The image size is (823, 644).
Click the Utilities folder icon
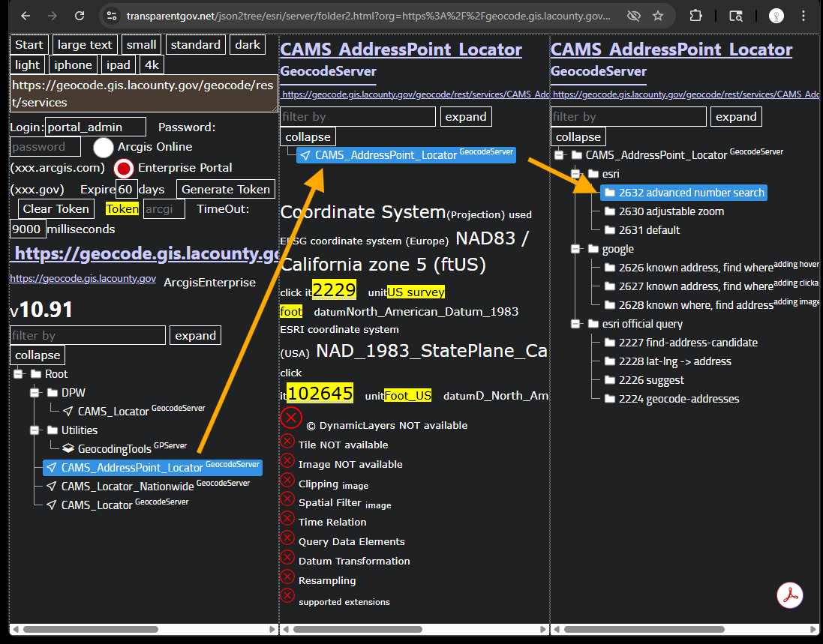(x=53, y=430)
